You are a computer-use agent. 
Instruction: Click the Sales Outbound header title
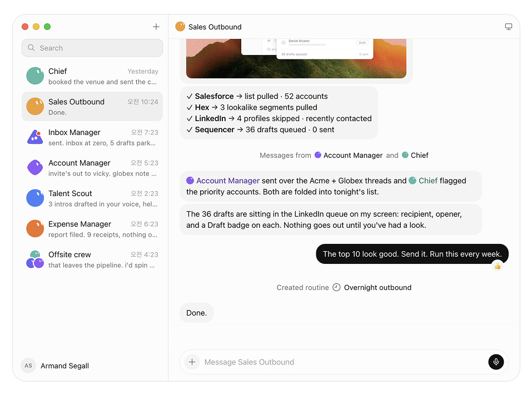point(215,27)
